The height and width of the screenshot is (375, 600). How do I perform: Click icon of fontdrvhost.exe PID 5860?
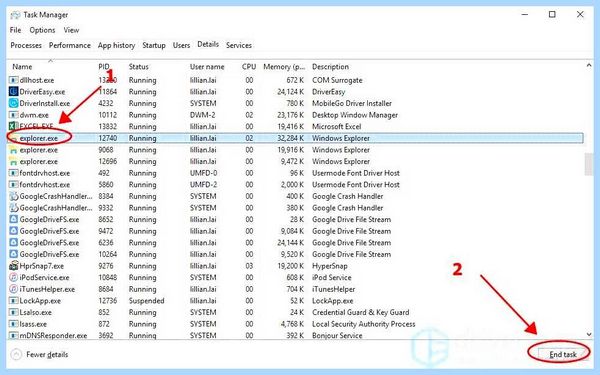(x=14, y=185)
